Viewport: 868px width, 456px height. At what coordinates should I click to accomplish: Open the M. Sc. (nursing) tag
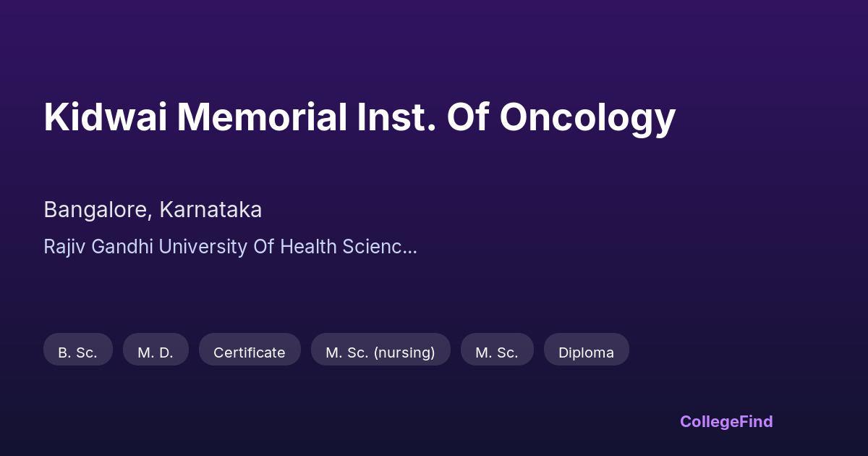coord(380,352)
